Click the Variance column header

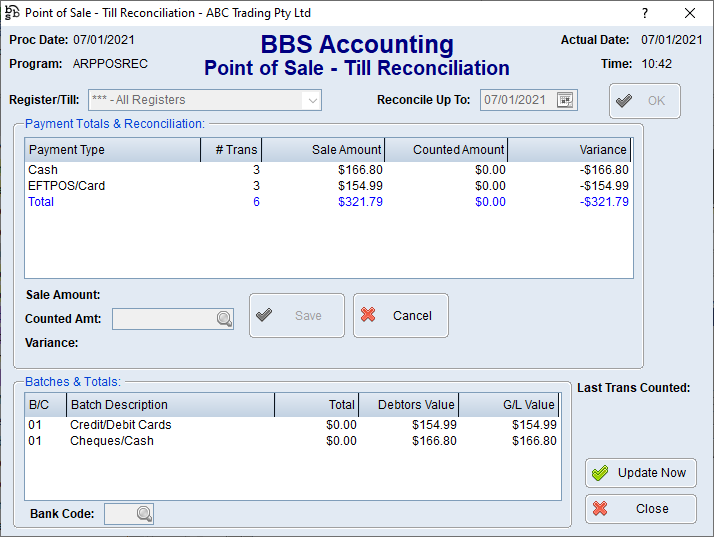pyautogui.click(x=570, y=150)
